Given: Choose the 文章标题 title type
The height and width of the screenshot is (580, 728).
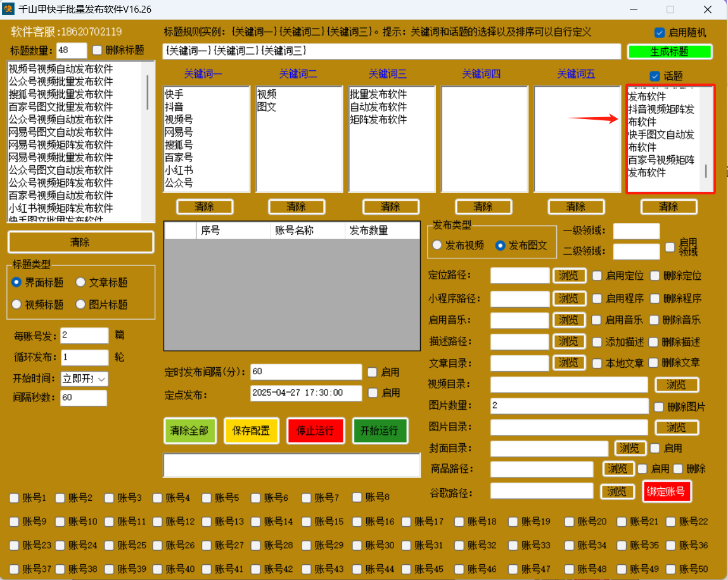Looking at the screenshot, I should click(x=81, y=282).
